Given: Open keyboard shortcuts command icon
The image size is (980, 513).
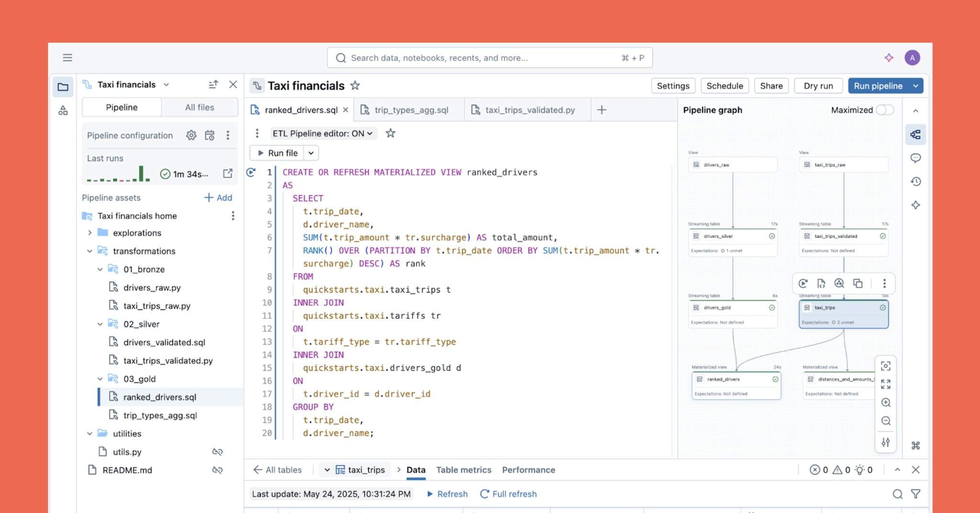Looking at the screenshot, I should [915, 446].
